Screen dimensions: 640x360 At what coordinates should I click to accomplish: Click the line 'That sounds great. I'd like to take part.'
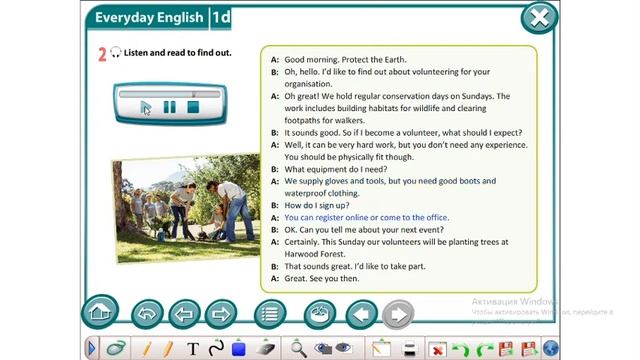coord(355,266)
